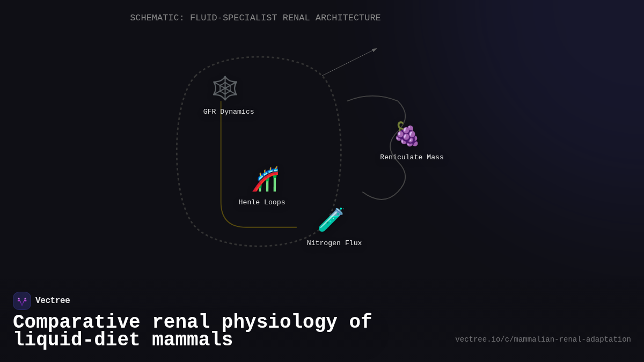This screenshot has height=362, width=644.
Task: Enable the Reniculate Mass node
Action: coord(412,157)
